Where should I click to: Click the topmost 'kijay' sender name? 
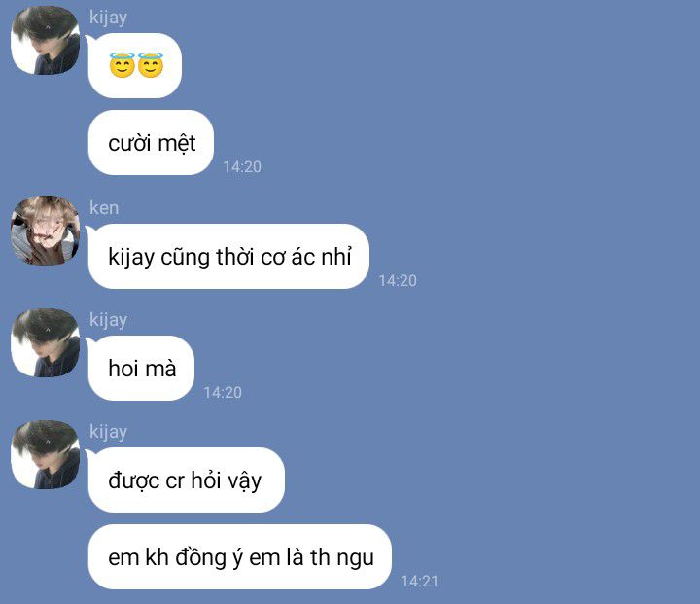pos(108,18)
